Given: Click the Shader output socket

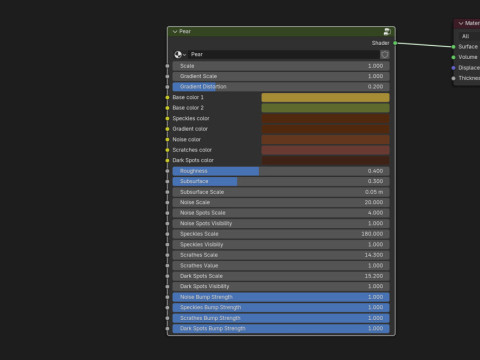Looking at the screenshot, I should [x=395, y=43].
